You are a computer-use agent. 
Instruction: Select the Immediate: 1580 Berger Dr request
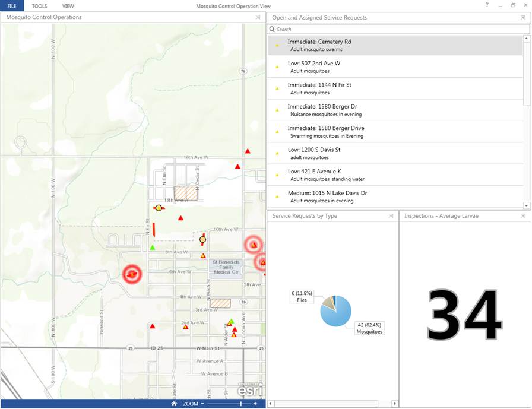[395, 110]
